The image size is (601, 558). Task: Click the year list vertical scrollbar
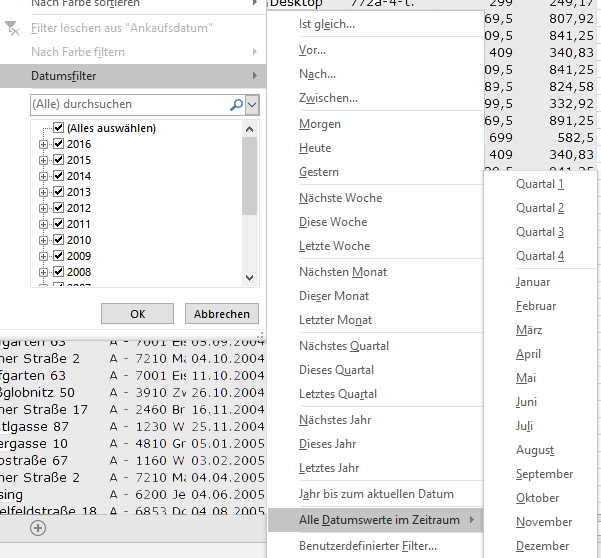(250, 180)
